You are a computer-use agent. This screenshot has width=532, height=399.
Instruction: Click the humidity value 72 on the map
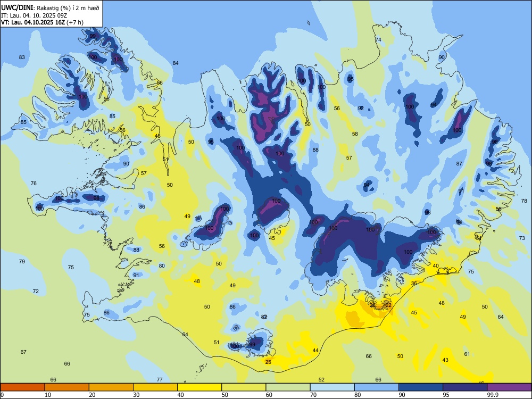pos(36,291)
